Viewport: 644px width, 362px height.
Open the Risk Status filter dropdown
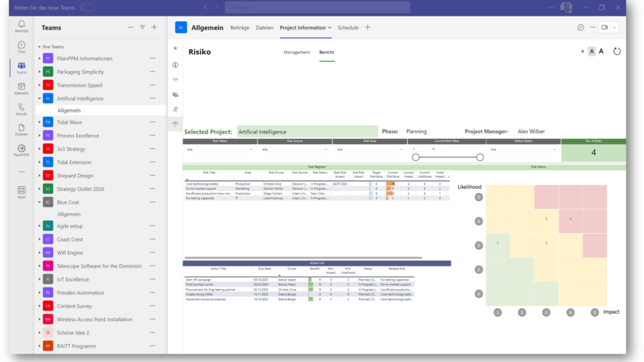[220, 149]
